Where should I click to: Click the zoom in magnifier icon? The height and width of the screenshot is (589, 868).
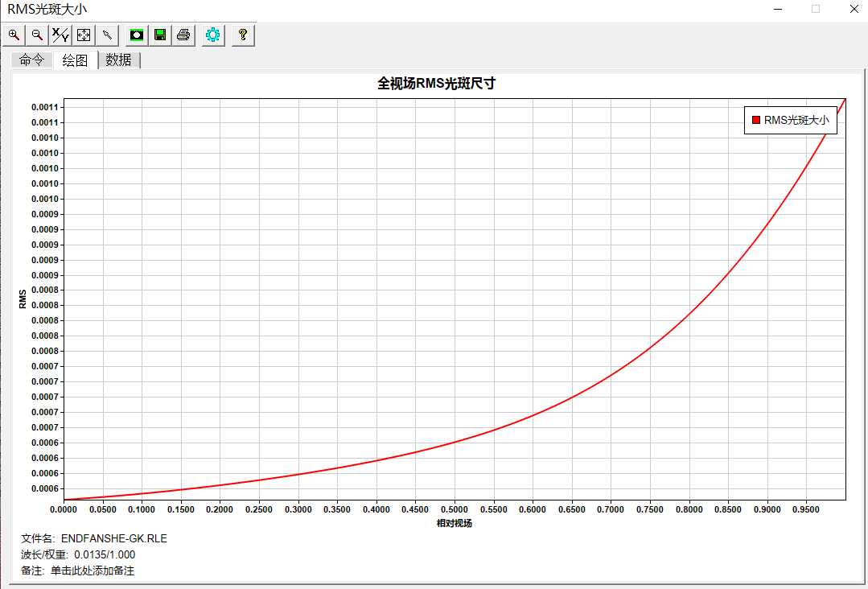coord(14,35)
